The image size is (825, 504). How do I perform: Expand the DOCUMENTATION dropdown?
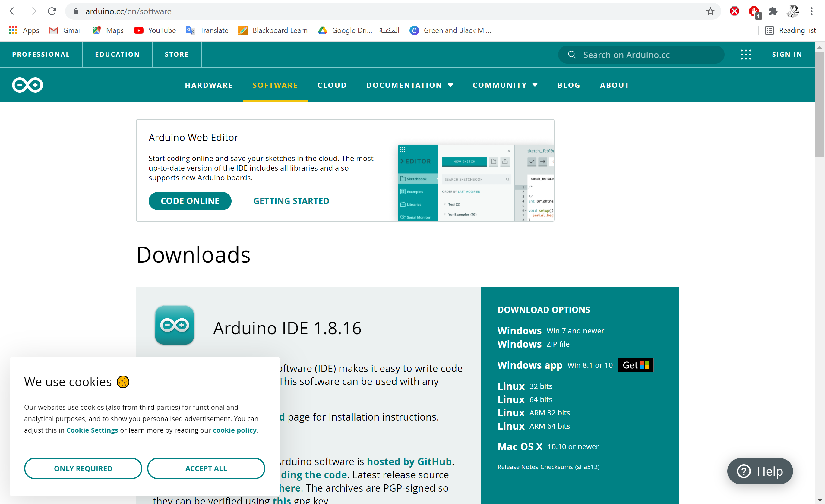point(410,85)
